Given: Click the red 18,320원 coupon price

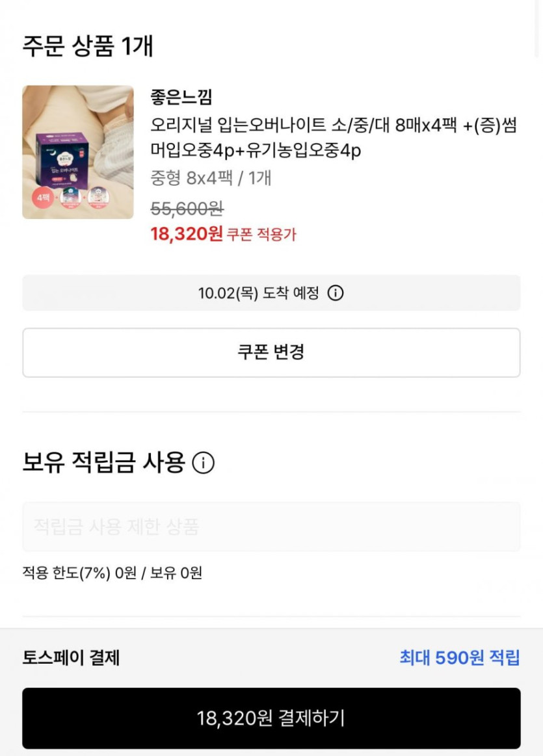Looking at the screenshot, I should pyautogui.click(x=187, y=233).
